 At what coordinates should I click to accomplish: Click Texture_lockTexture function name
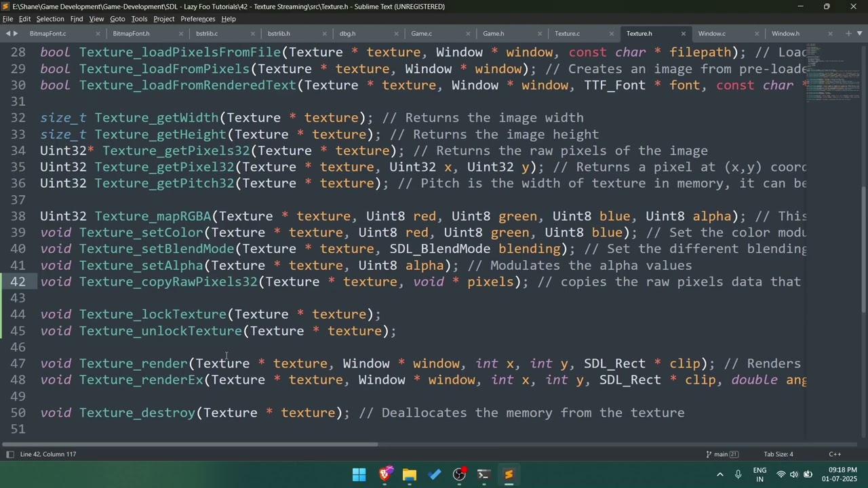tap(153, 314)
